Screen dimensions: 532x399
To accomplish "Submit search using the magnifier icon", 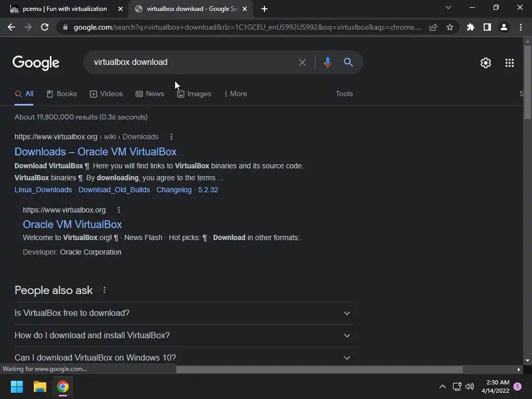I will tap(348, 62).
